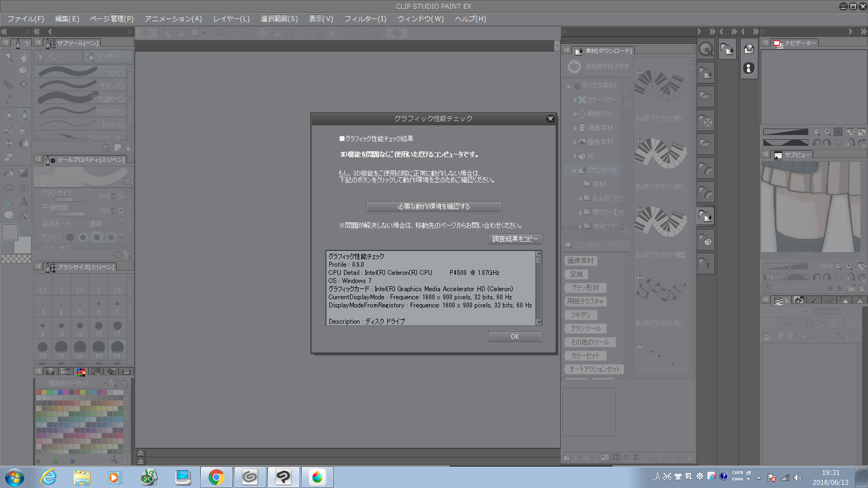The width and height of the screenshot is (868, 488).
Task: Switch to the マーカー sub tool tab
Action: pos(108,56)
